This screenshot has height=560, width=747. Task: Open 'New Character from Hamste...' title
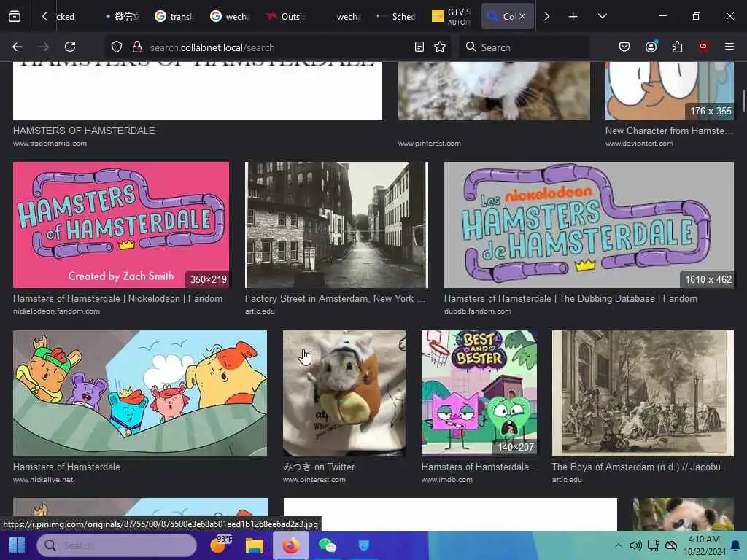tap(669, 131)
